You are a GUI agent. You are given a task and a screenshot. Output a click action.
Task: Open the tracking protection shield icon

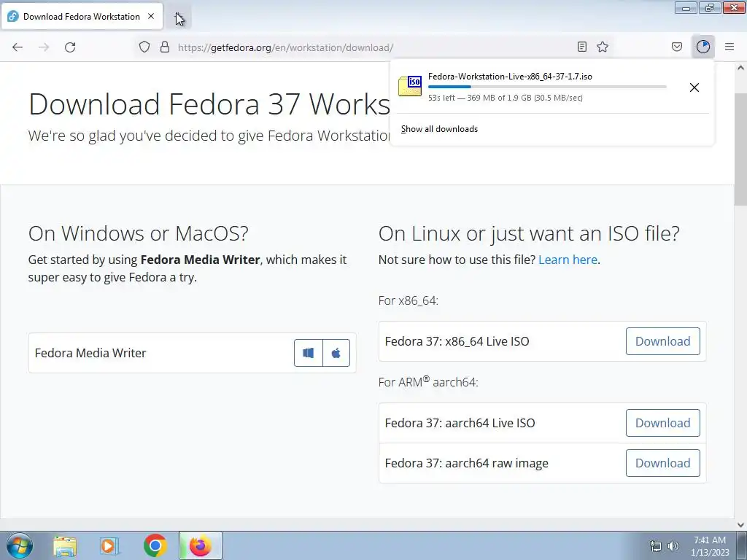[144, 47]
